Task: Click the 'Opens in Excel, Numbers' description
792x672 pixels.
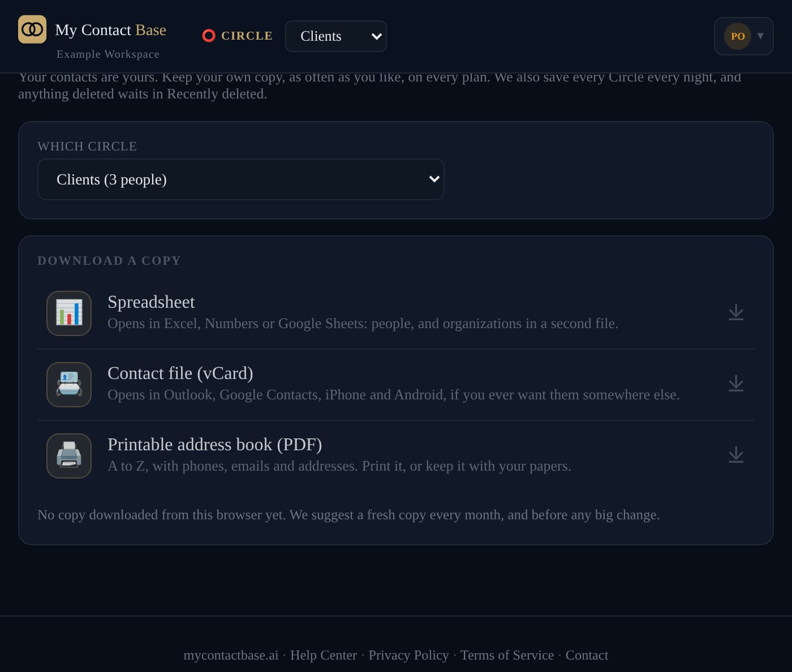Action: click(363, 324)
